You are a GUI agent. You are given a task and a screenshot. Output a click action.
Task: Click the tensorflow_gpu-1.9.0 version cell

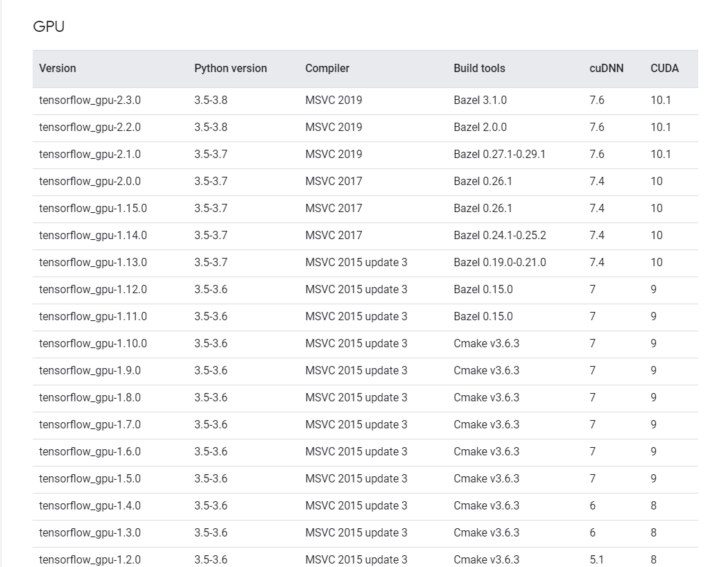coord(89,370)
